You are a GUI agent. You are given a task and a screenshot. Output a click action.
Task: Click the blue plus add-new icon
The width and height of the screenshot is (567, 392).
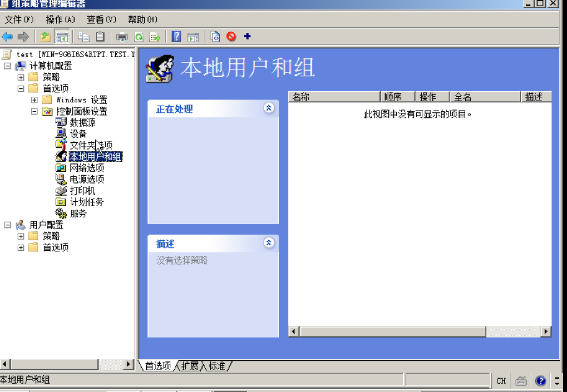point(247,36)
